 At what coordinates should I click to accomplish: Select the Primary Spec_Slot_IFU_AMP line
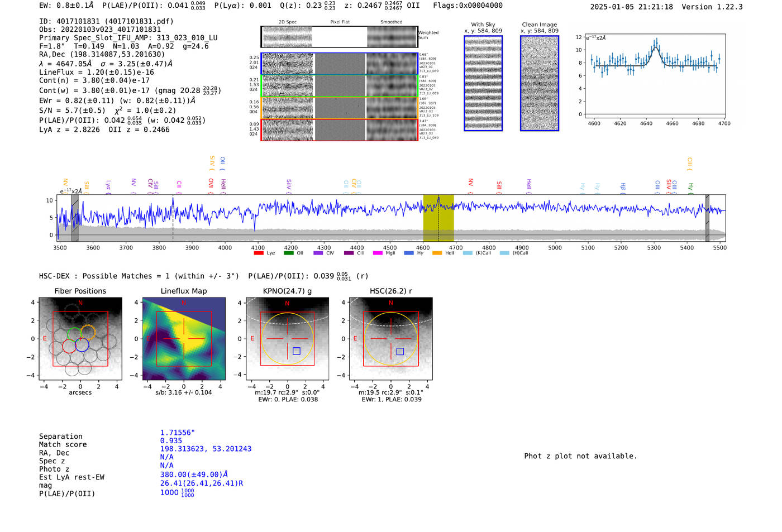[x=128, y=38]
